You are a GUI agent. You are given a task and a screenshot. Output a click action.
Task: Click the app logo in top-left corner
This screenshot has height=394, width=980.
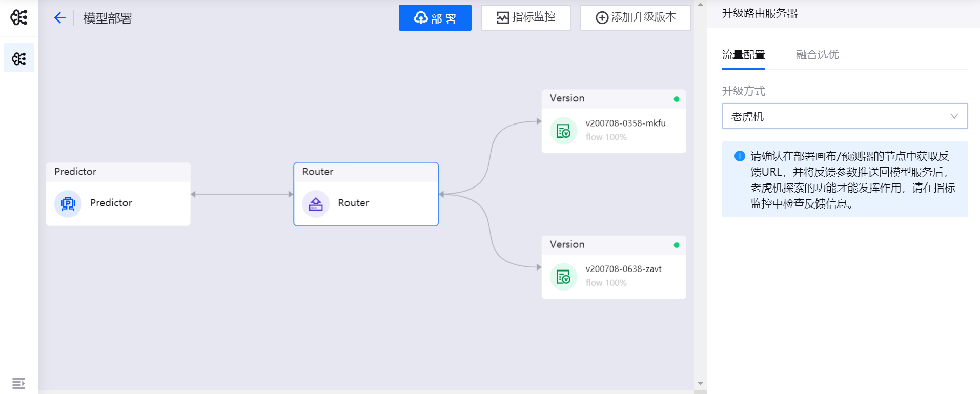coord(19,17)
